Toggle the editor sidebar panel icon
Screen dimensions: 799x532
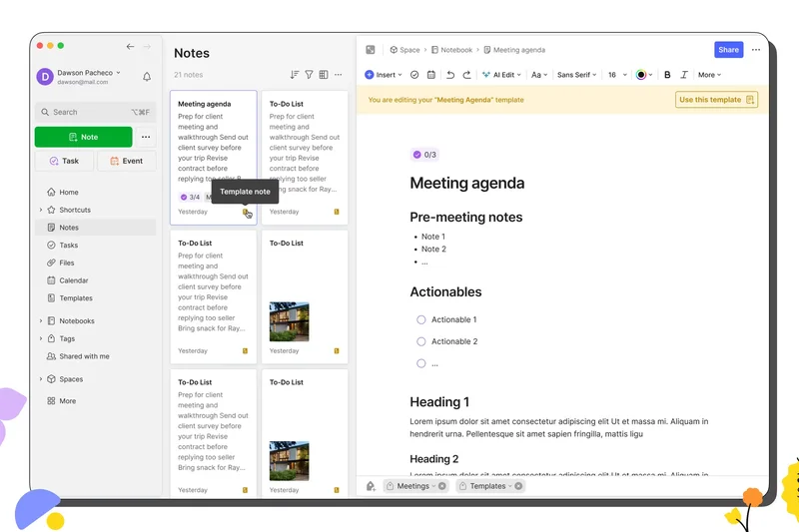tap(371, 50)
